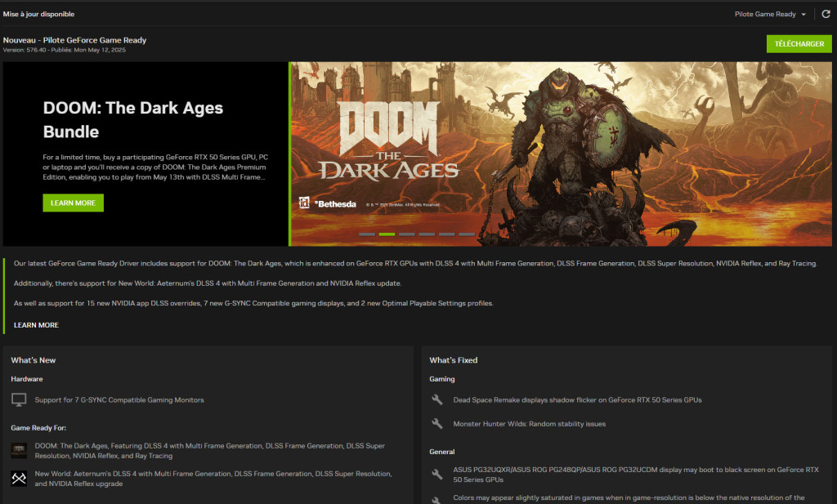This screenshot has height=504, width=837.
Task: Click the 'Game Ready For:' subheading
Action: click(38, 428)
